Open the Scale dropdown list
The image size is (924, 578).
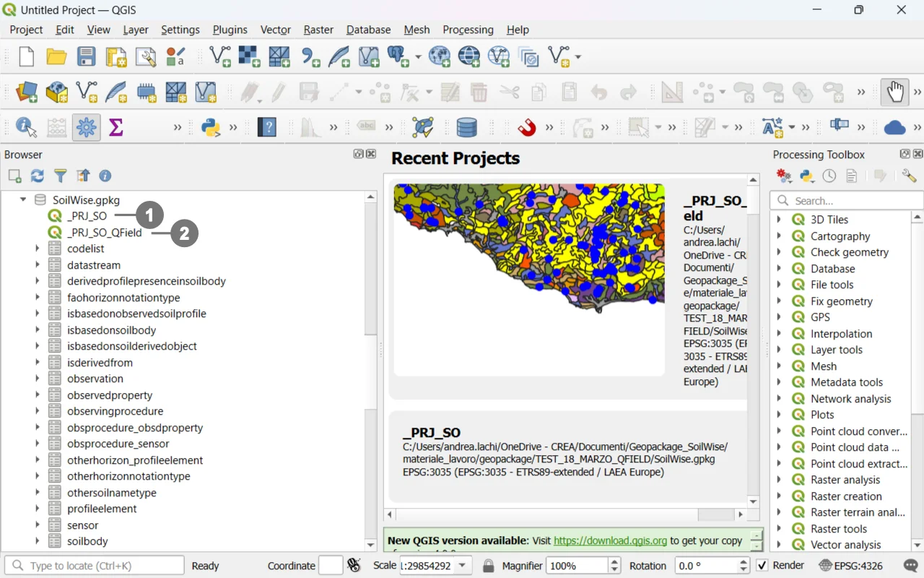click(x=463, y=566)
